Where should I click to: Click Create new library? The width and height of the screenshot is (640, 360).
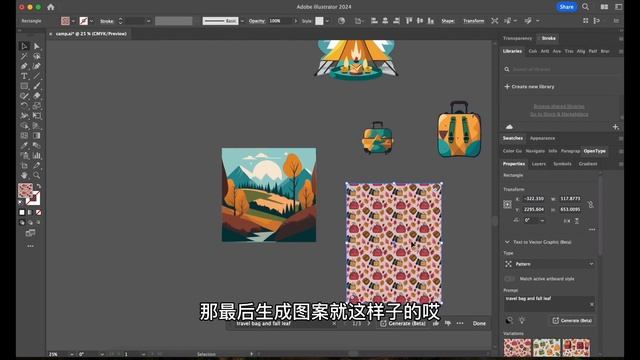[529, 87]
